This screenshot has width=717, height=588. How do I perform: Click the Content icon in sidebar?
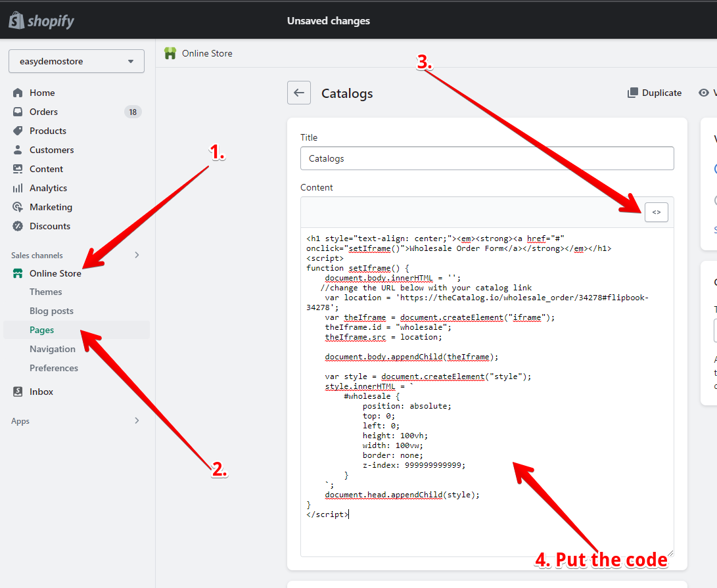click(x=18, y=170)
